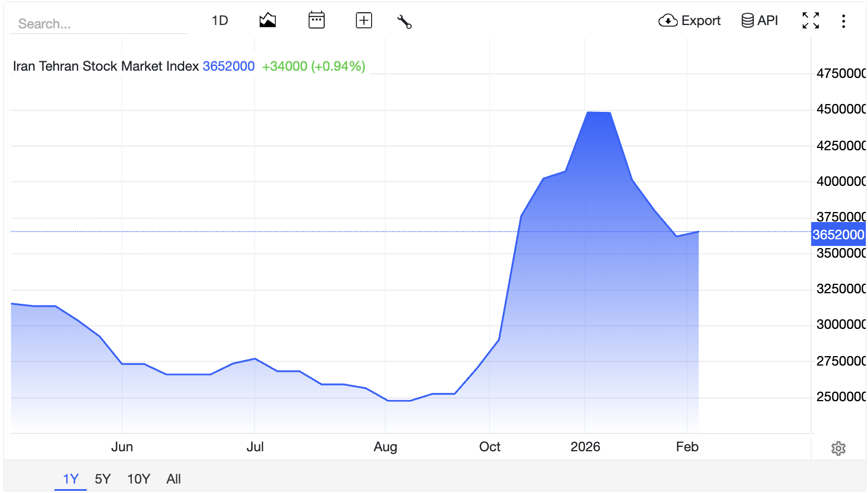Click the Iran Tehran Stock Market Index title
This screenshot has height=493, width=868.
(x=106, y=66)
